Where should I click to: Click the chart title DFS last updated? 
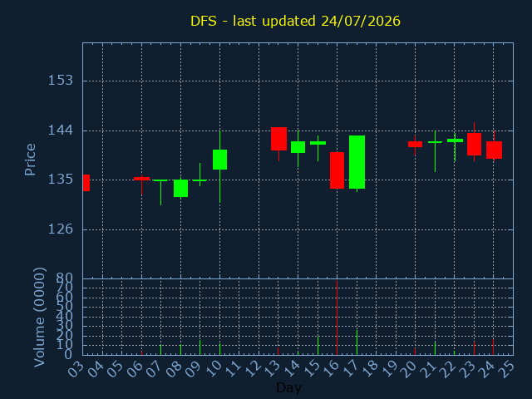click(x=295, y=21)
